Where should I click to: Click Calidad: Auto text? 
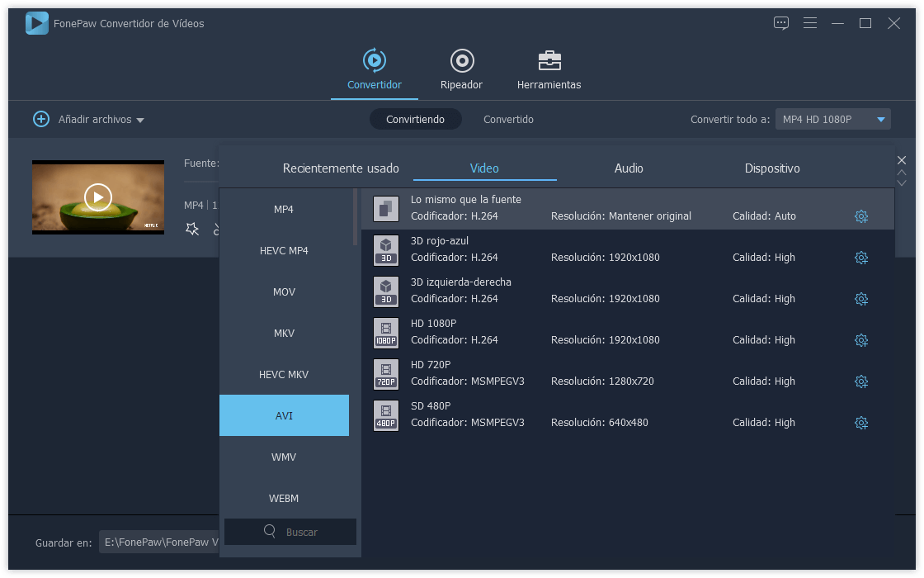[764, 216]
